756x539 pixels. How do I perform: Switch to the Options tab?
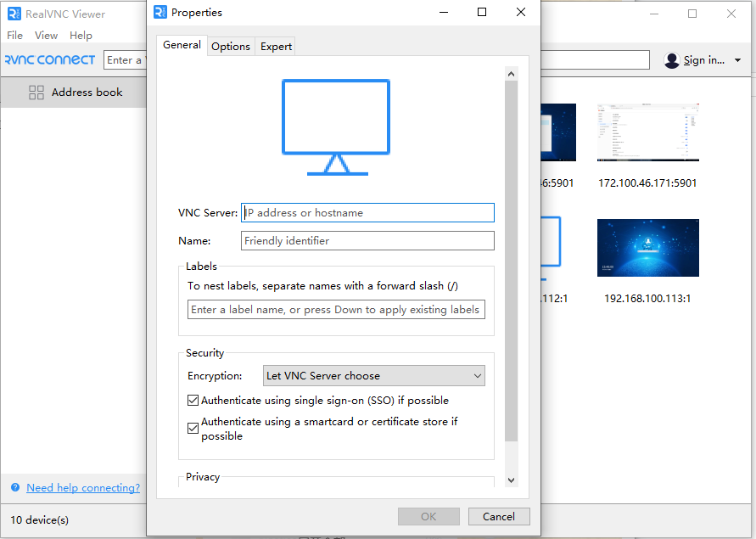(x=231, y=47)
